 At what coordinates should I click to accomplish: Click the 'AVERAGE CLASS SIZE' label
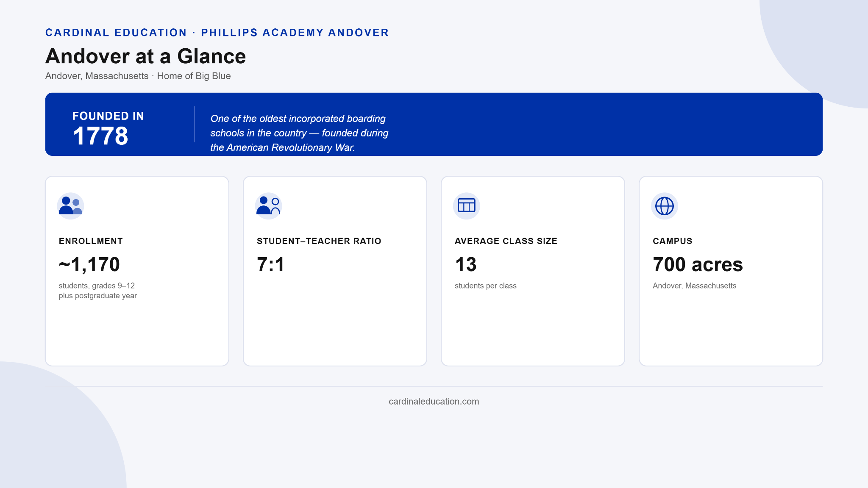pos(506,241)
